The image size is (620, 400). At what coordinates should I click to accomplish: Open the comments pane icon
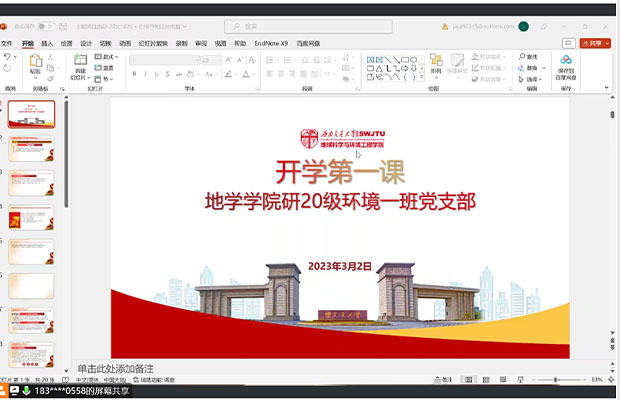click(568, 44)
